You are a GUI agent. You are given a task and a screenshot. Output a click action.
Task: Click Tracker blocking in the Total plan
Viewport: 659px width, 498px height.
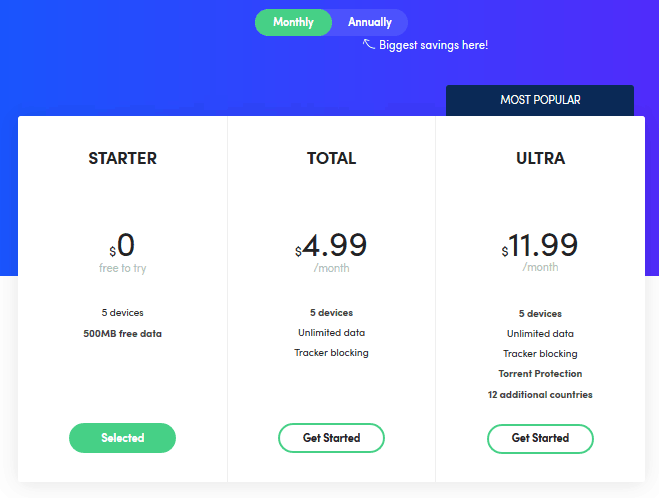[x=331, y=353]
